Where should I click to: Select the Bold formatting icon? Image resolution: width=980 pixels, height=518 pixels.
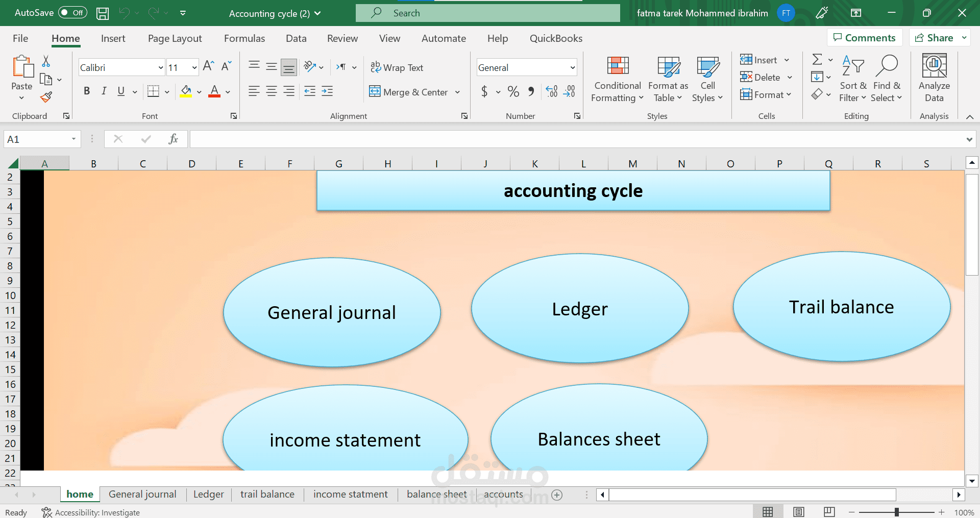click(x=86, y=91)
